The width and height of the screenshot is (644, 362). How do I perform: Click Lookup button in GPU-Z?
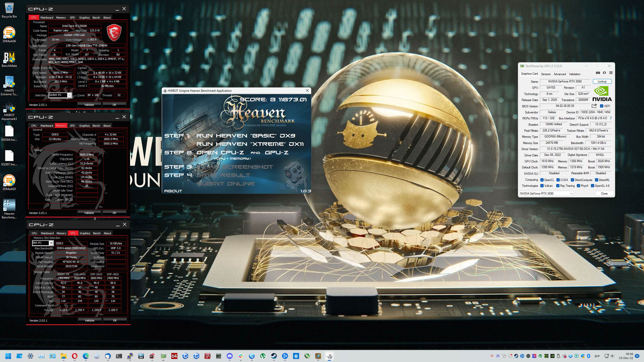tap(602, 81)
